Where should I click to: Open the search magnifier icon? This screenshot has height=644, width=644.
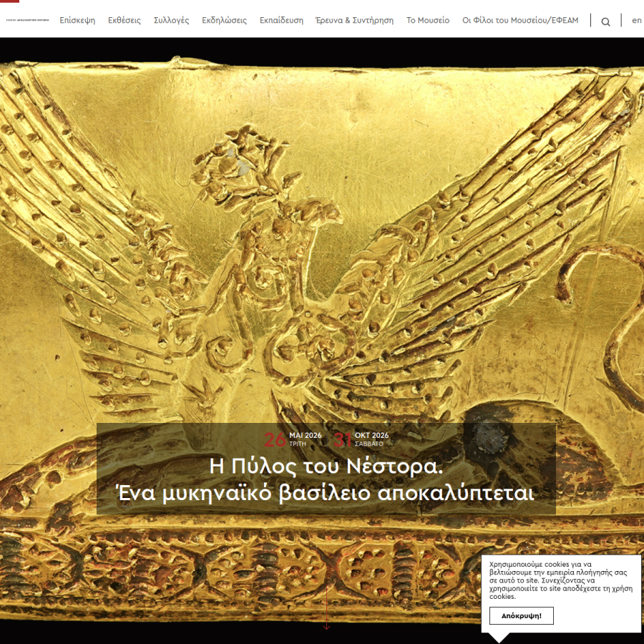[x=605, y=21]
